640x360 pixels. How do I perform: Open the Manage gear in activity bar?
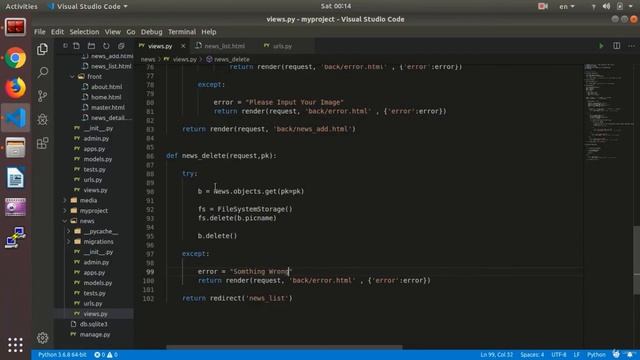(42, 338)
